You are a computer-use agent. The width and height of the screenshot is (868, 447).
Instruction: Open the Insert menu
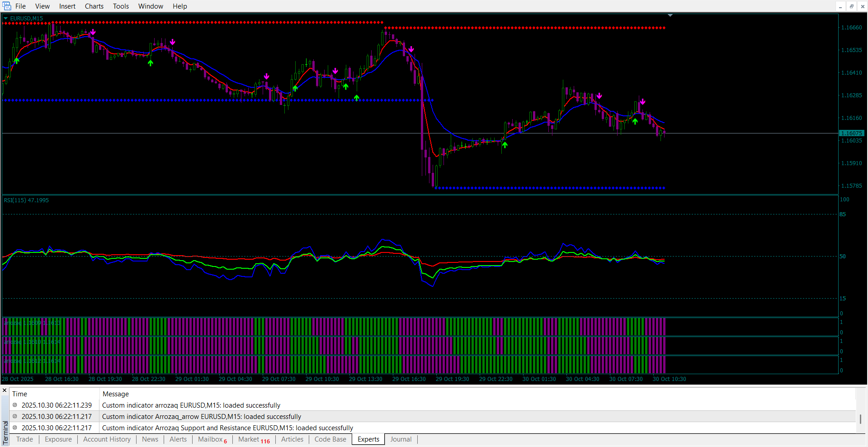pos(67,6)
